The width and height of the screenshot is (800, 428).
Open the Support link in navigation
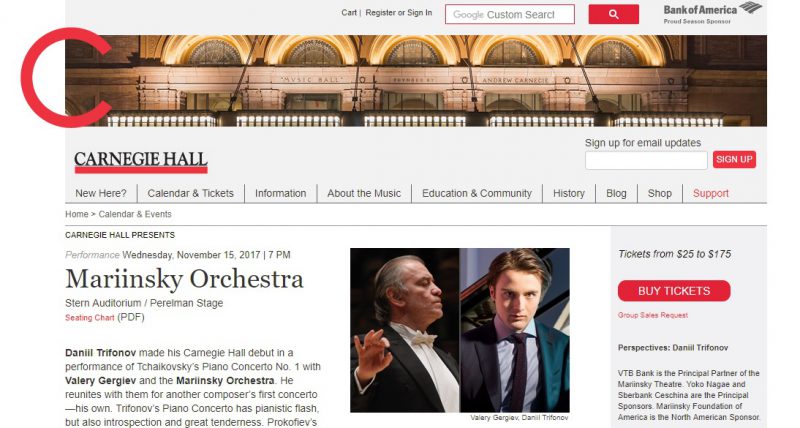[x=711, y=193]
